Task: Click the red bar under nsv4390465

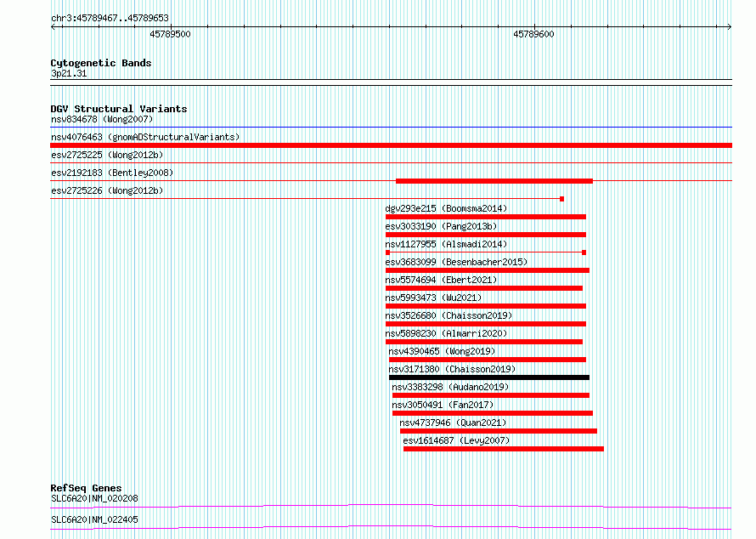Action: click(488, 360)
